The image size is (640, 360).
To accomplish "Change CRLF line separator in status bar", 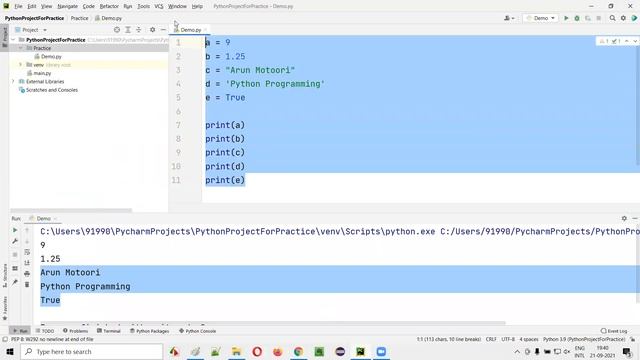I will pyautogui.click(x=491, y=339).
